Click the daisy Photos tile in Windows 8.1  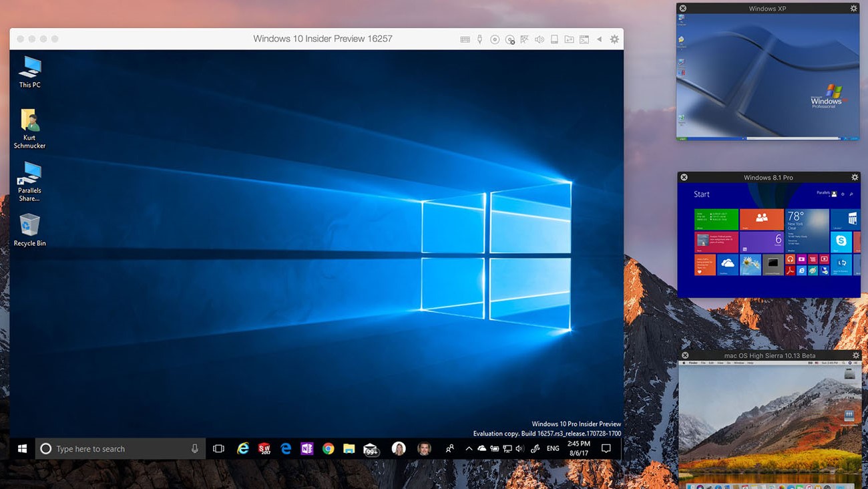pyautogui.click(x=750, y=265)
